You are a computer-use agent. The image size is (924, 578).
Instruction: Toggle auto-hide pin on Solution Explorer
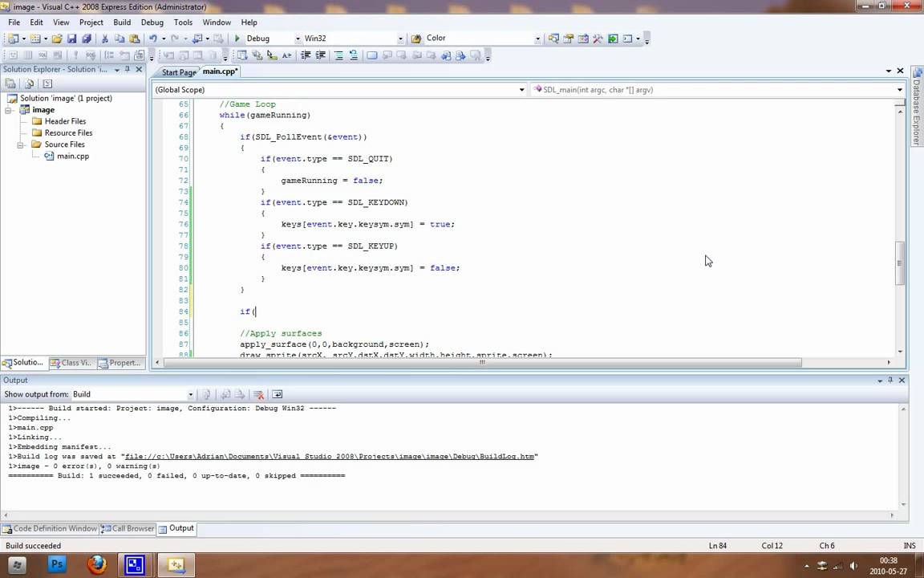click(x=128, y=70)
